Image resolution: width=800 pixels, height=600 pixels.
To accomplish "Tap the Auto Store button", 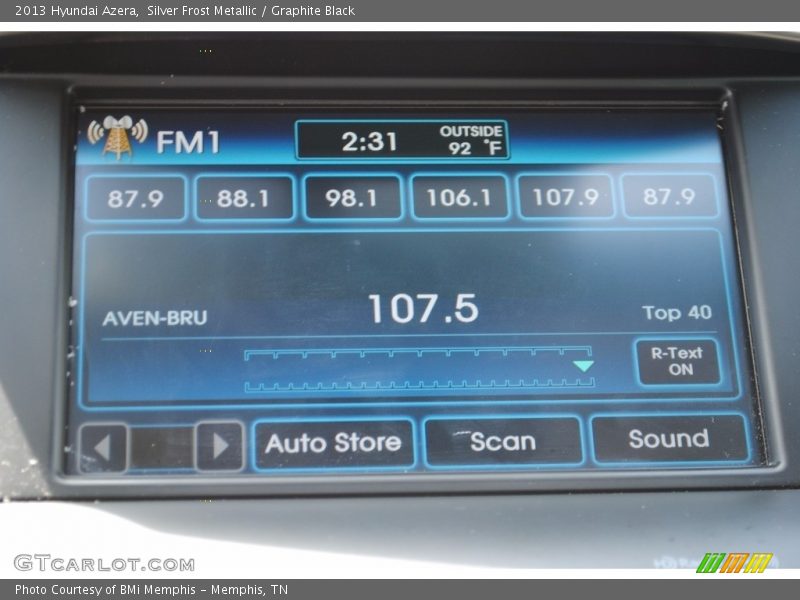I will [333, 443].
